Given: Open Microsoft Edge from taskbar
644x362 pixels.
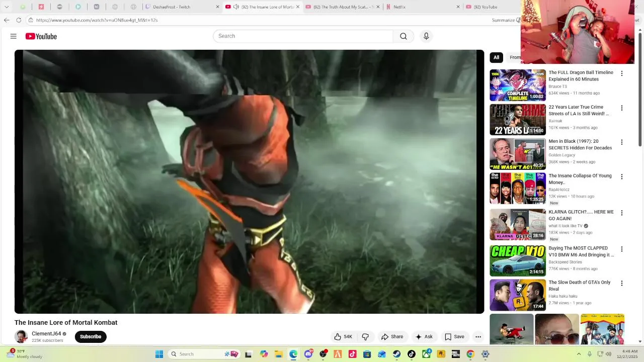Looking at the screenshot, I should coord(293,354).
